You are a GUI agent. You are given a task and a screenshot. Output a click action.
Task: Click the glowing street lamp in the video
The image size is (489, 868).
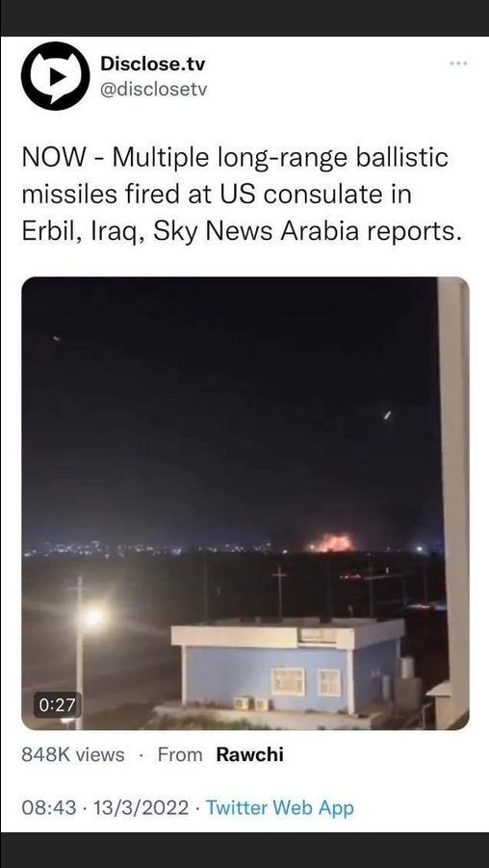93,617
